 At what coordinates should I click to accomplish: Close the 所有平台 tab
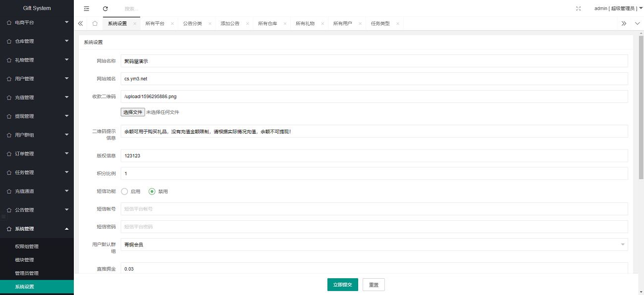(x=172, y=24)
